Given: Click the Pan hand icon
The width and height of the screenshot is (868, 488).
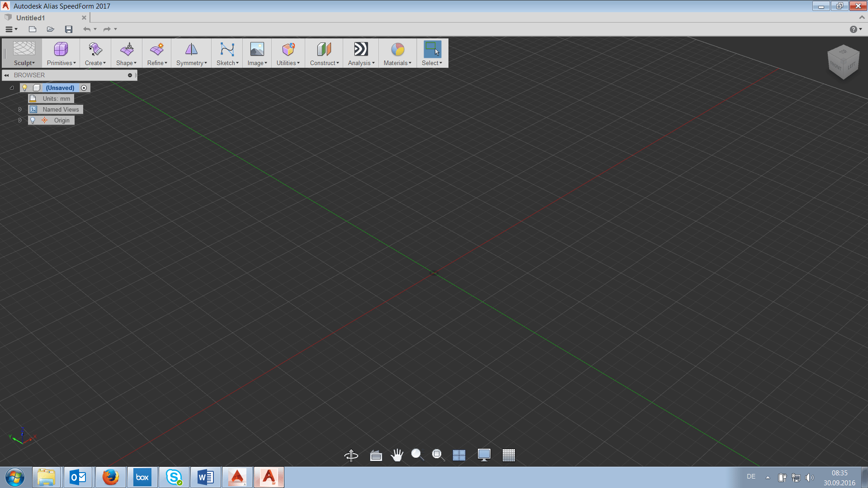Looking at the screenshot, I should (396, 455).
